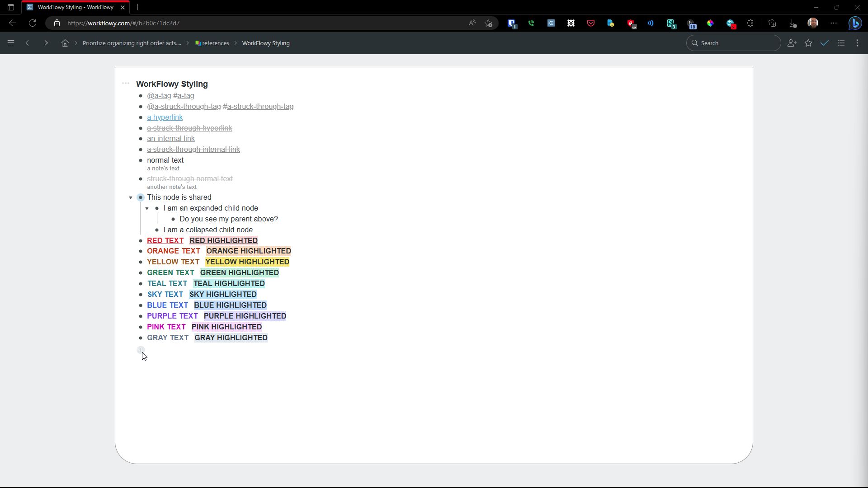
Task: Collapse 'This node is shared'
Action: [x=131, y=197]
